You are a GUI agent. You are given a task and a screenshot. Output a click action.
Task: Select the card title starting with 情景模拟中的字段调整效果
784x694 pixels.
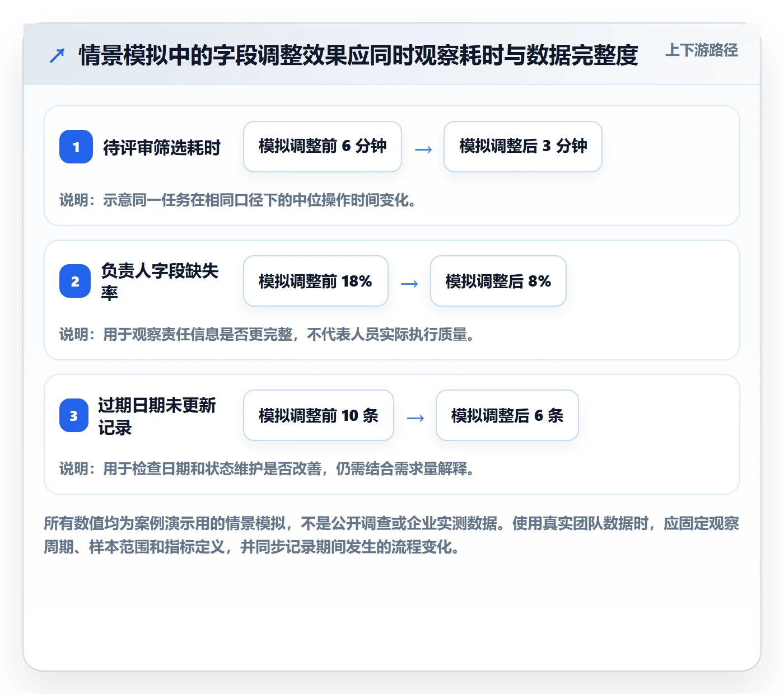pyautogui.click(x=358, y=55)
